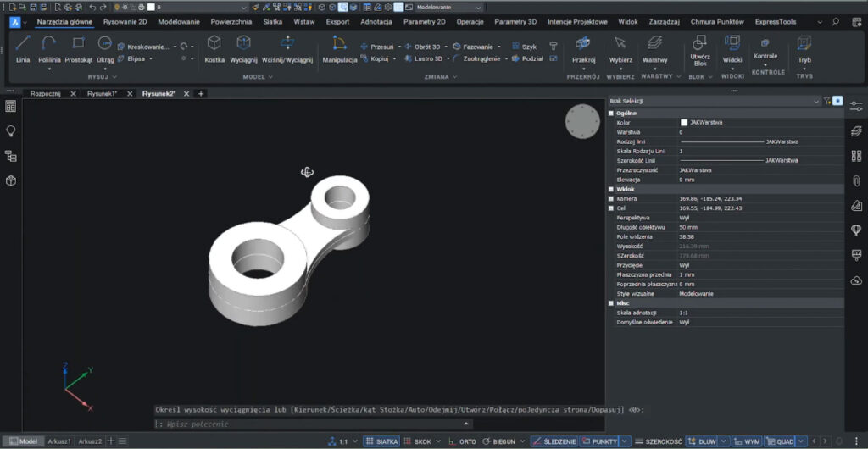868x449 pixels.
Task: Click the Wyciągnij extrude tool
Action: 243,48
